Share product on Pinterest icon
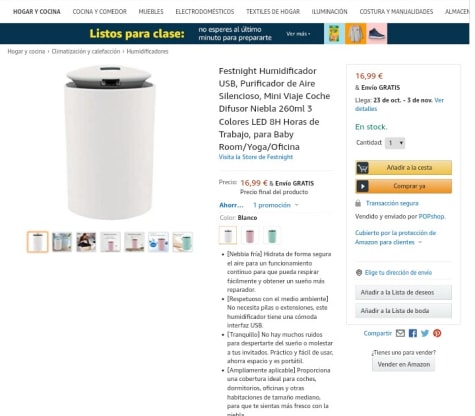 (x=437, y=333)
